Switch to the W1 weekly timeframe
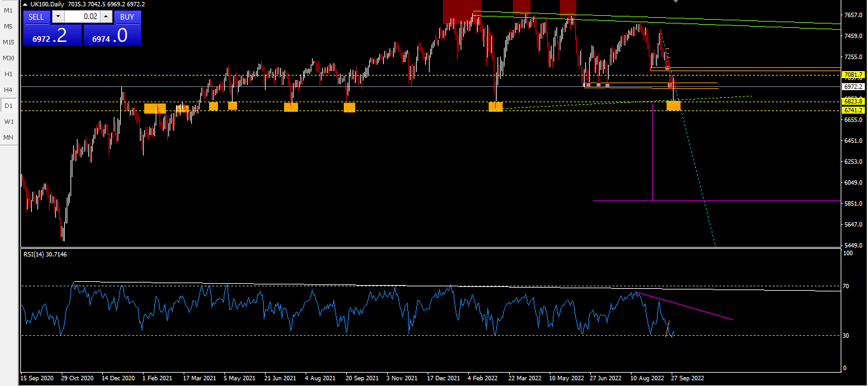This screenshot has width=868, height=386. click(8, 121)
